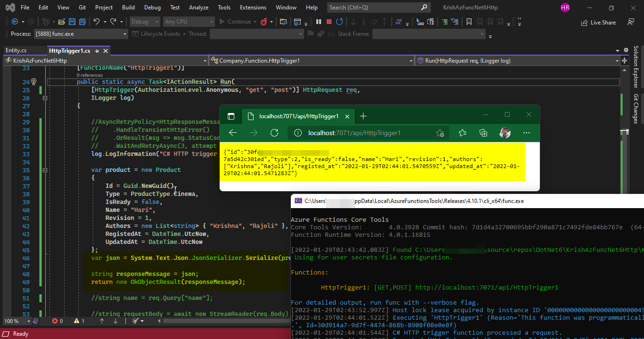Screen dimensions: 644x339
Task: Restart the debug session icon
Action: pos(339,22)
